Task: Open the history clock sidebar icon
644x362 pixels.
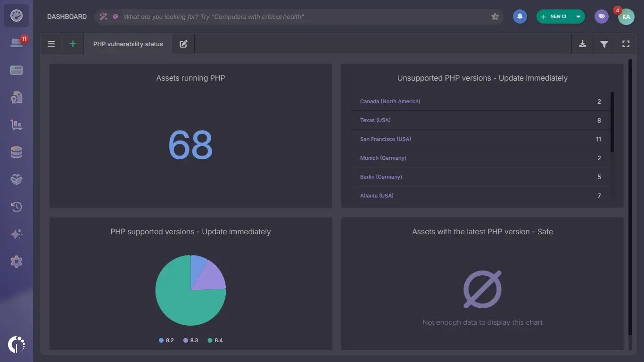Action: (x=17, y=207)
